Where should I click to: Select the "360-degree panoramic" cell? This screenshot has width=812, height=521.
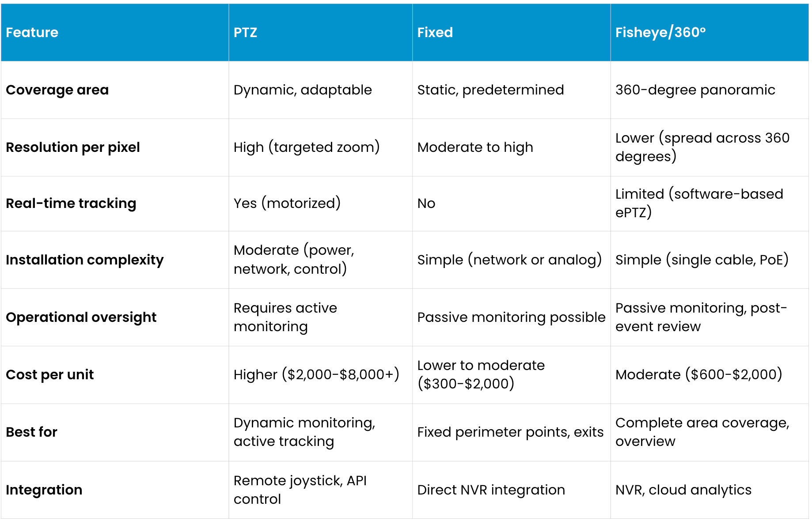pyautogui.click(x=695, y=90)
